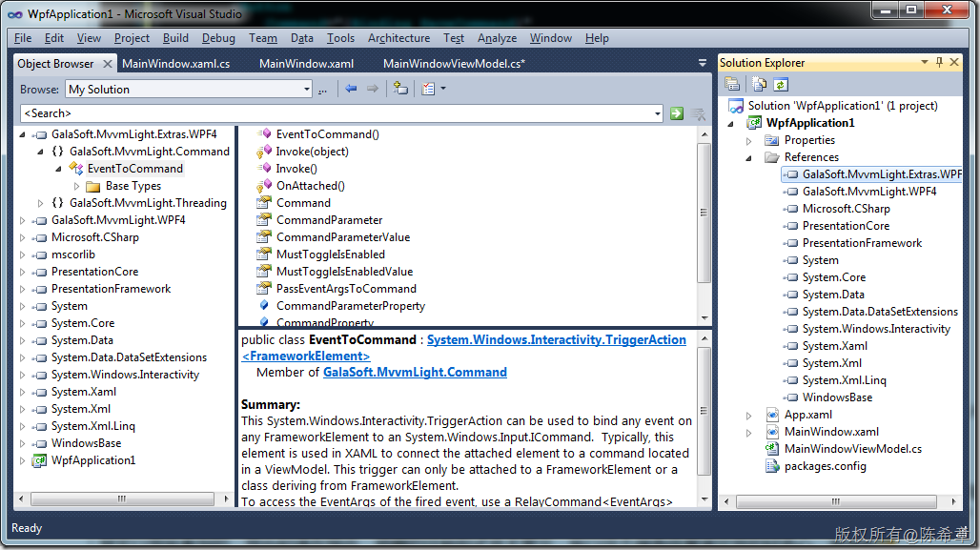Click the Object Browser forward navigation arrow

click(373, 89)
